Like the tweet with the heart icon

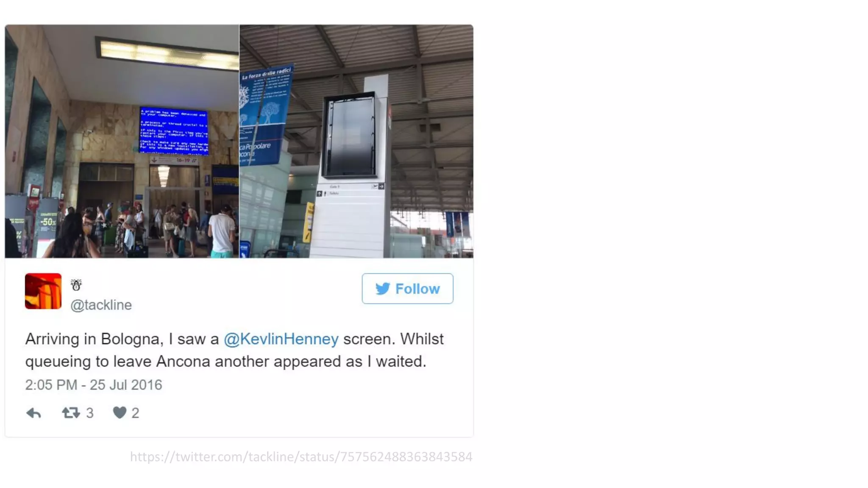(120, 413)
